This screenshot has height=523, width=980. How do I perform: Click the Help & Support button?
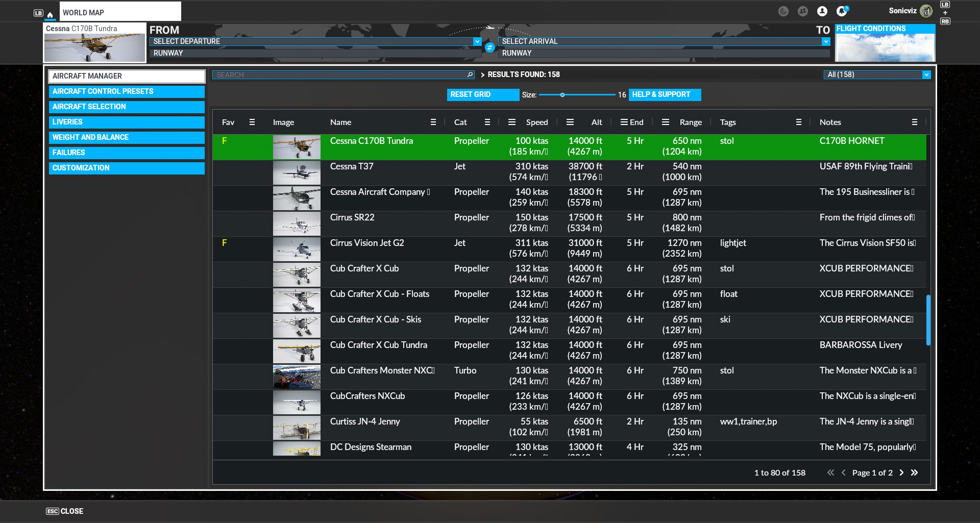coord(665,94)
